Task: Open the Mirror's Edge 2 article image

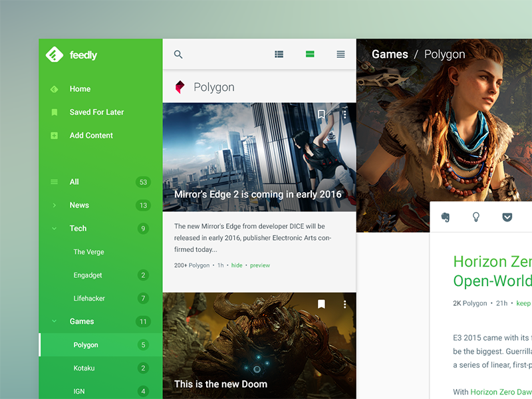Action: click(259, 157)
